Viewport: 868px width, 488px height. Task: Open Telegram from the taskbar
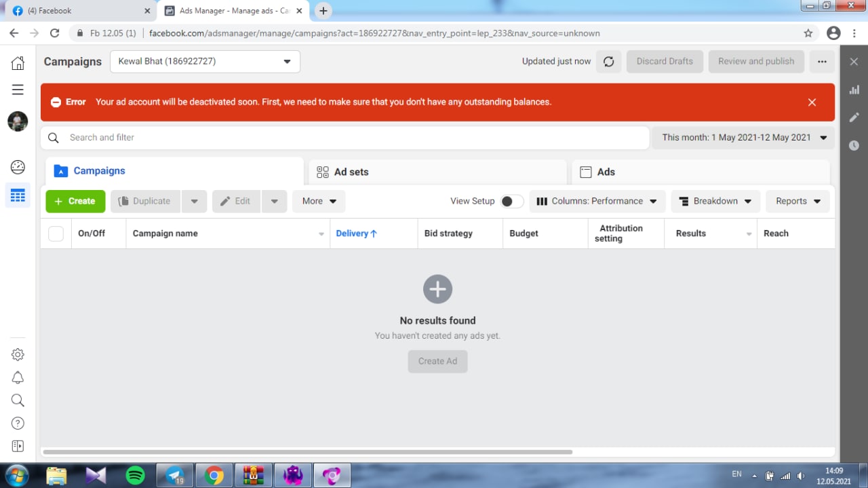point(175,475)
